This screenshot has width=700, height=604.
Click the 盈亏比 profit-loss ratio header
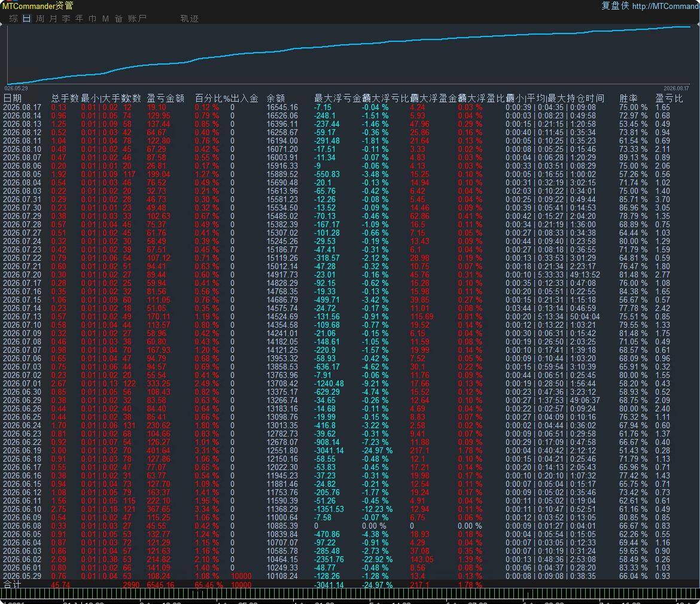[x=669, y=98]
